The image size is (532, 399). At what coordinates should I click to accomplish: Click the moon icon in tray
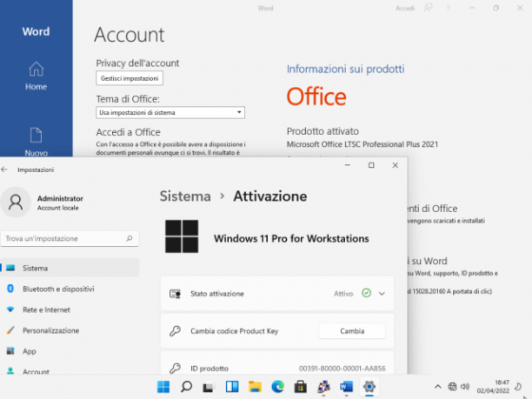pos(518,387)
